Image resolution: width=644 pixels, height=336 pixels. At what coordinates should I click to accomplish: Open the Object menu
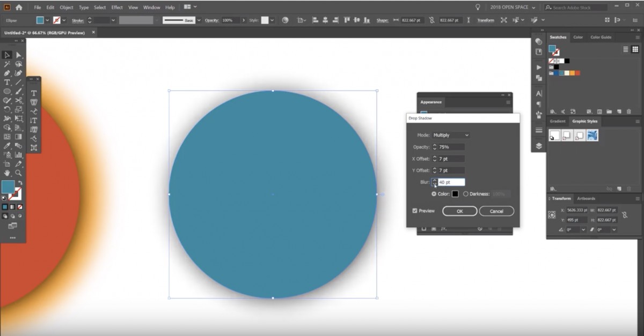(x=67, y=8)
